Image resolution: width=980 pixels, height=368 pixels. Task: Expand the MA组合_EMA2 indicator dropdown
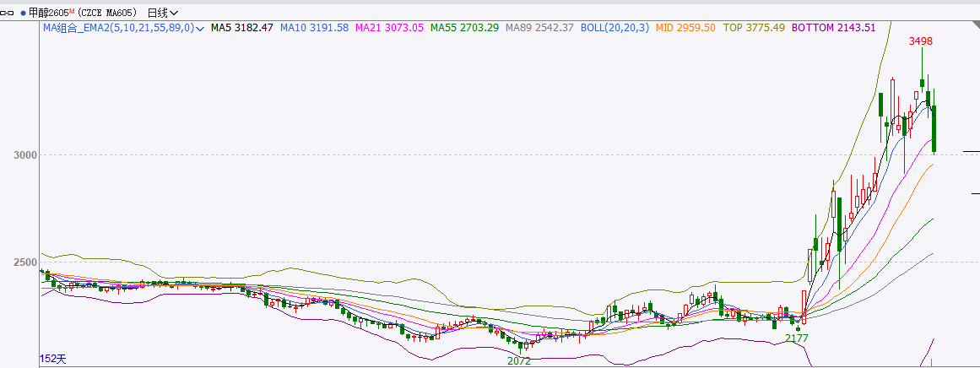pyautogui.click(x=201, y=28)
